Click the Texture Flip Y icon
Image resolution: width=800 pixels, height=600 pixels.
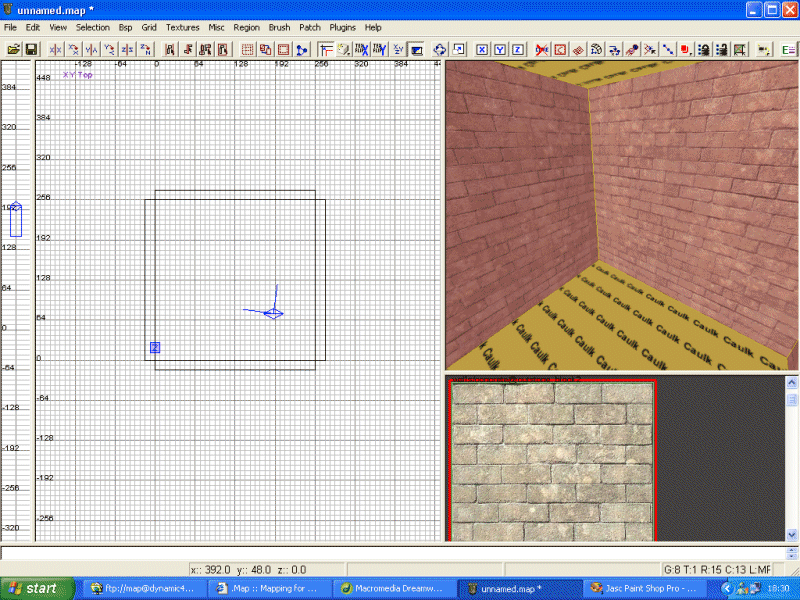click(380, 49)
